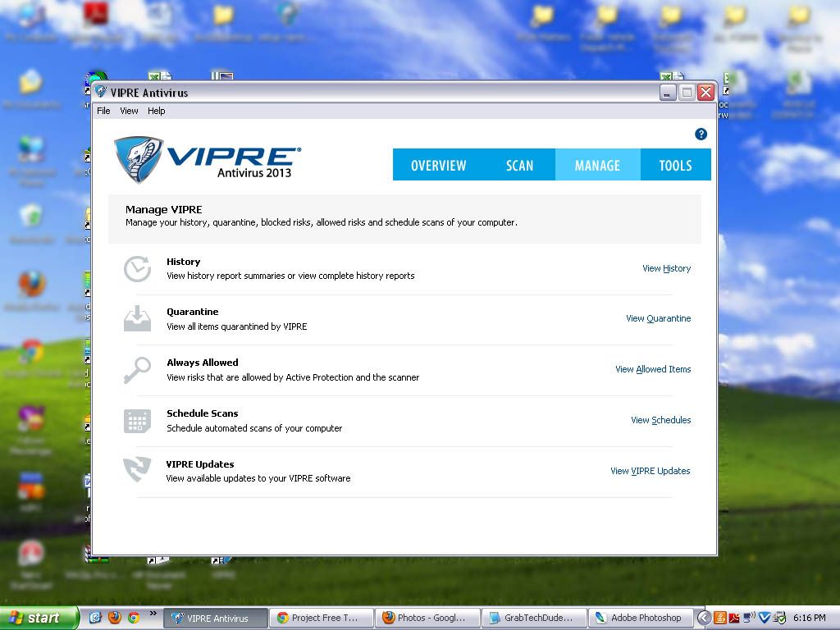This screenshot has width=840, height=630.
Task: Click "View risks that are allowed" description
Action: pyautogui.click(x=293, y=377)
